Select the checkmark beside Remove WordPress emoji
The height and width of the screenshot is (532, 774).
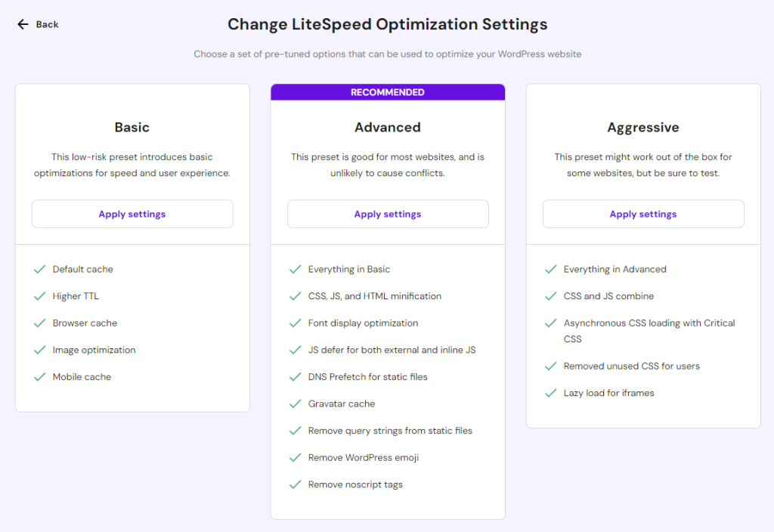(x=295, y=457)
